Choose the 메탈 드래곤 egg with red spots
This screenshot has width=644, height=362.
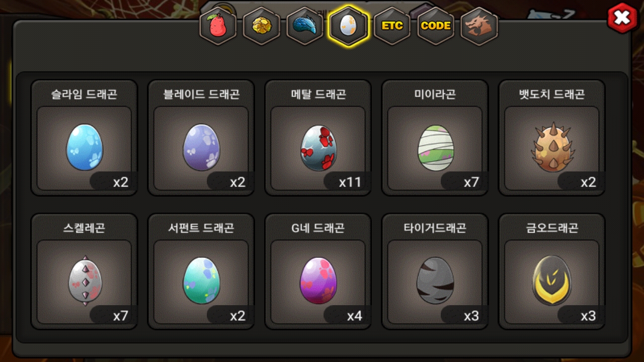point(318,148)
